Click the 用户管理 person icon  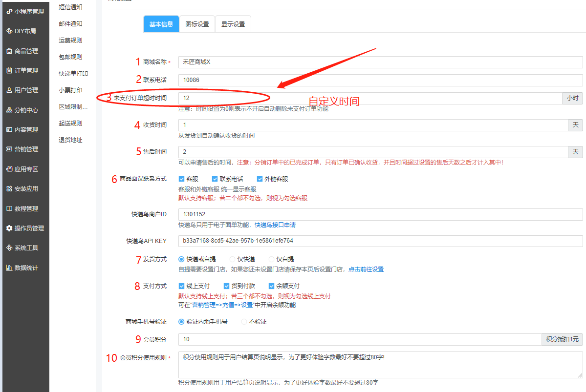pyautogui.click(x=9, y=90)
